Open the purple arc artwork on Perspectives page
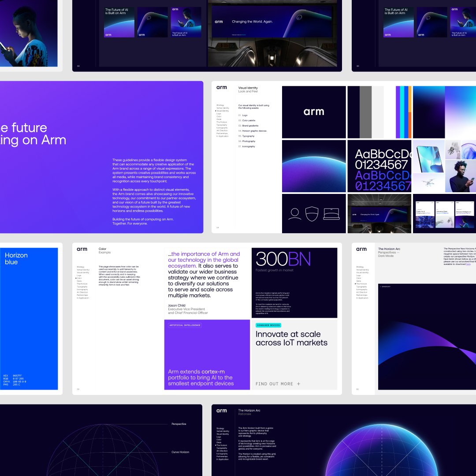Image resolution: width=476 pixels, height=476 pixels. click(x=427, y=337)
